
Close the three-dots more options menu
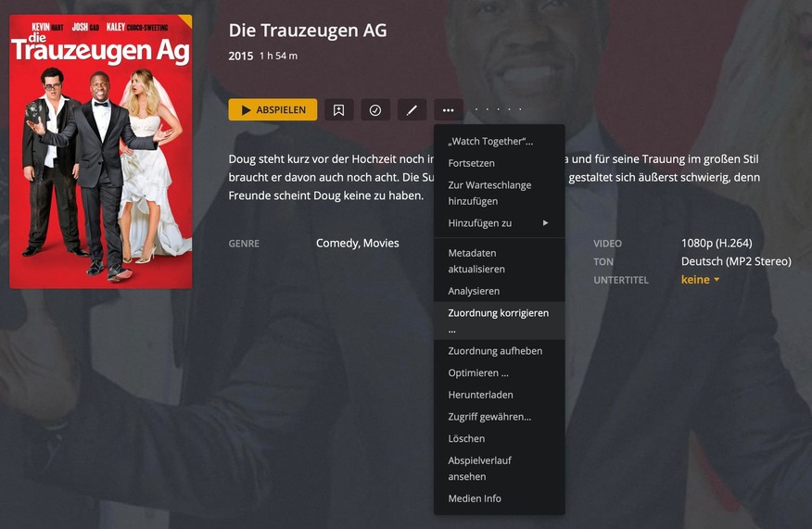pyautogui.click(x=449, y=109)
